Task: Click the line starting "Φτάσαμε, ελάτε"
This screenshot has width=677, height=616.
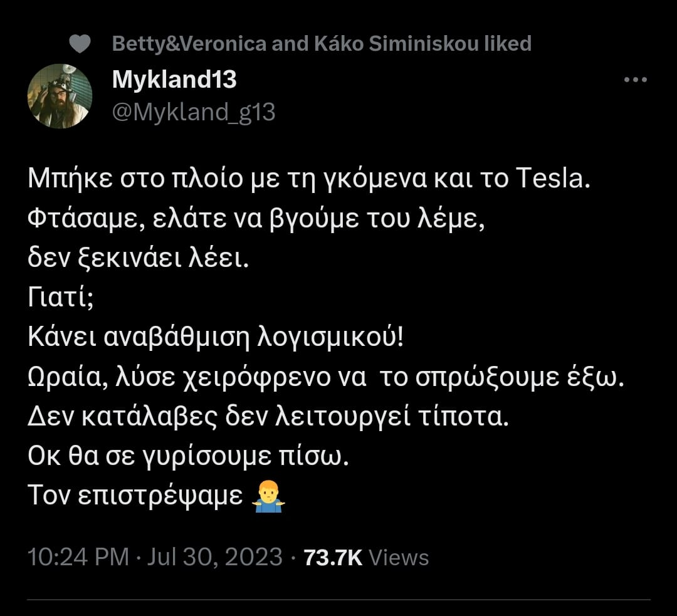Action: click(x=256, y=221)
